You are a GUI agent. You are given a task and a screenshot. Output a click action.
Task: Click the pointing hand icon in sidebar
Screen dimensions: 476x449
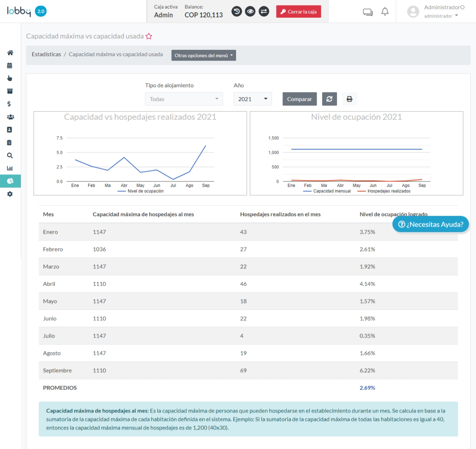[10, 78]
